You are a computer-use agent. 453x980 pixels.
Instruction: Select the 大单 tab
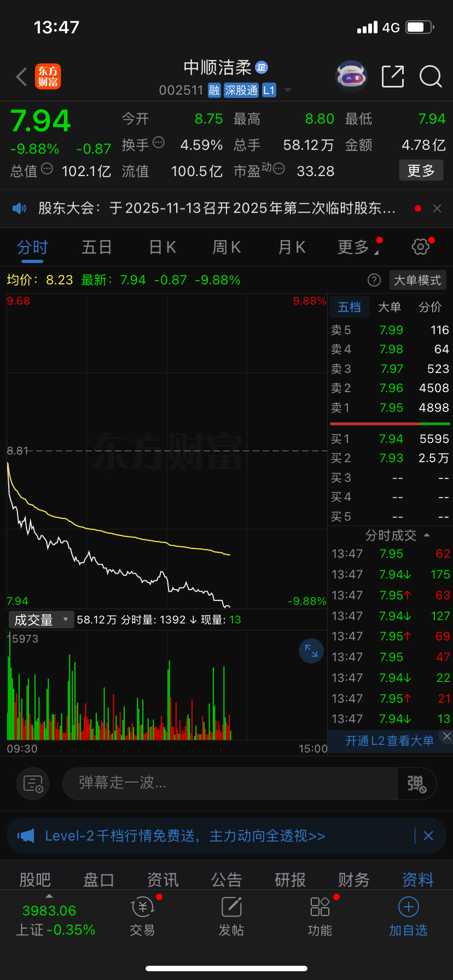pos(390,307)
